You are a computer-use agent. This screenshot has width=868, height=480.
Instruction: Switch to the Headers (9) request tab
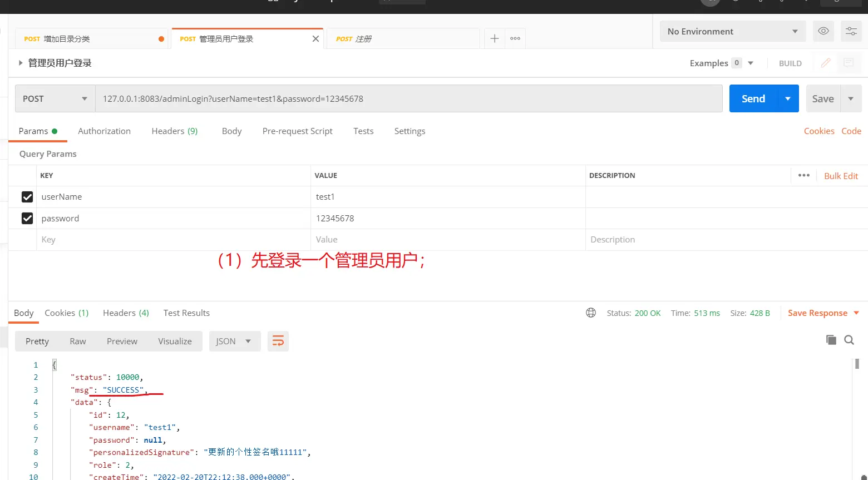click(174, 131)
